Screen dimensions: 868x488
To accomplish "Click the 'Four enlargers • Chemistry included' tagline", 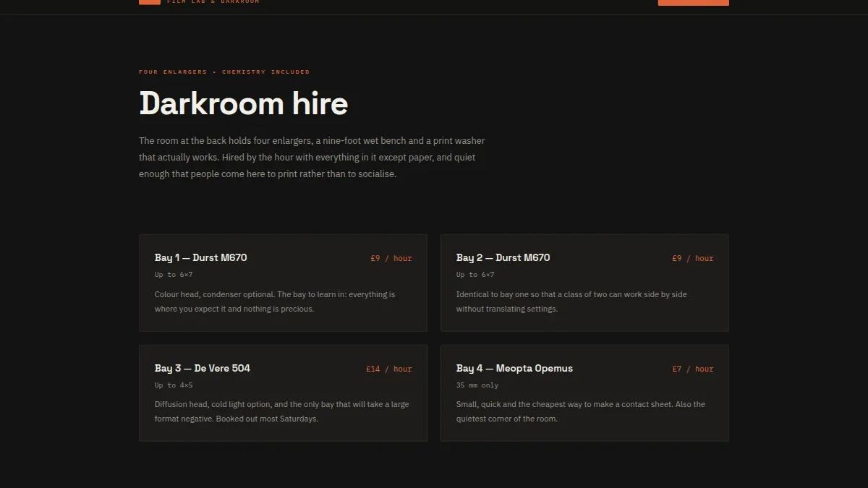I will pyautogui.click(x=224, y=72).
